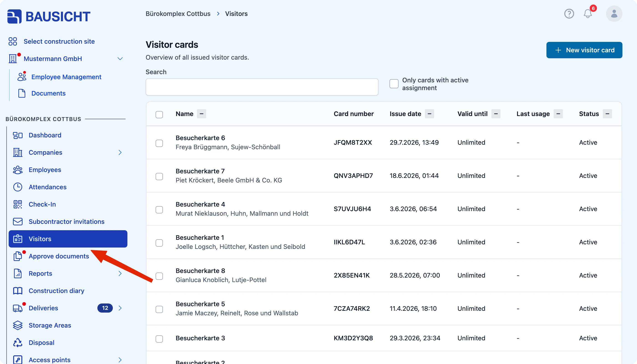The image size is (637, 364).
Task: Click the Documents file icon
Action: pos(22,93)
